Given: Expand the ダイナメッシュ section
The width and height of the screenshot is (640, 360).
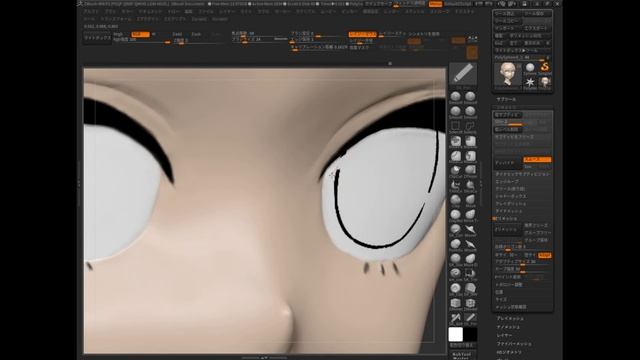Looking at the screenshot, I should pyautogui.click(x=509, y=211).
